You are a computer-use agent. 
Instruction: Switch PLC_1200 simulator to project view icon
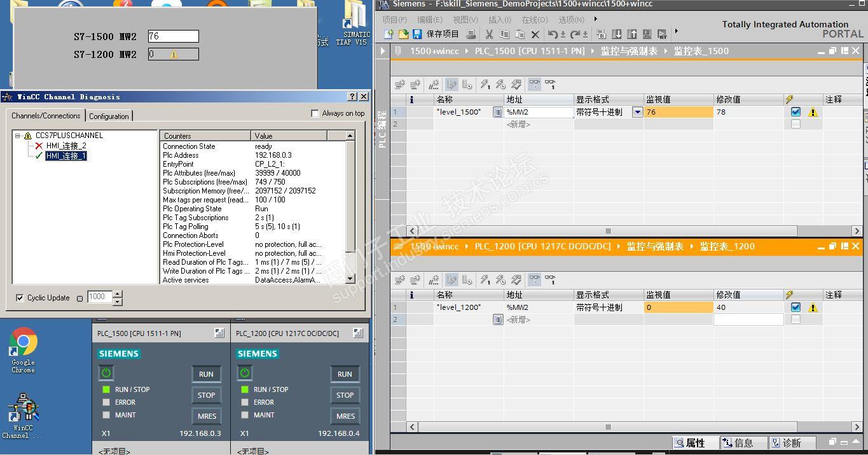(x=358, y=333)
